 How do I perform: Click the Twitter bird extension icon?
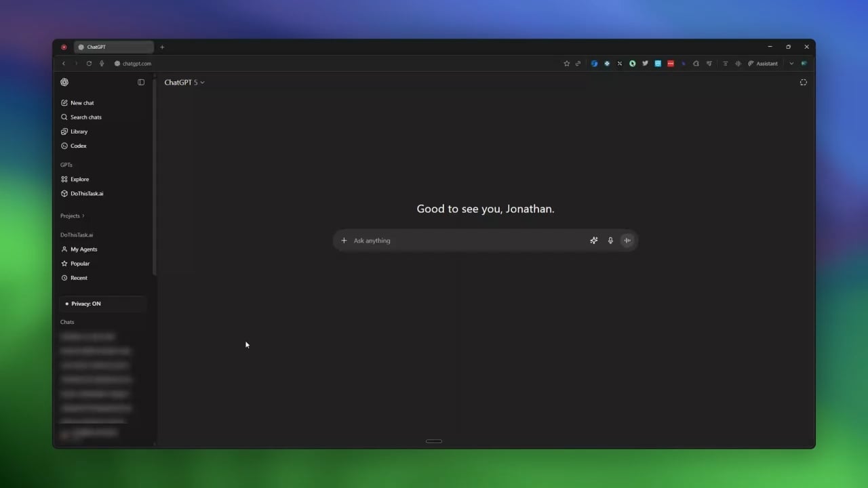pyautogui.click(x=645, y=64)
